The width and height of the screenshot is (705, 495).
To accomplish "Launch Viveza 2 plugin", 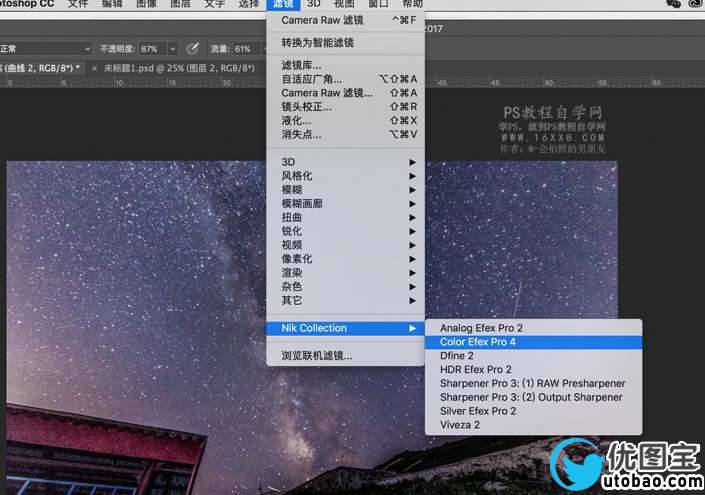I will [533, 425].
